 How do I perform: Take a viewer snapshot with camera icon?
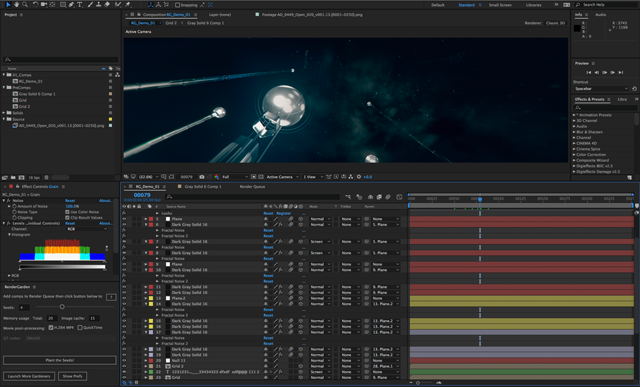point(202,177)
